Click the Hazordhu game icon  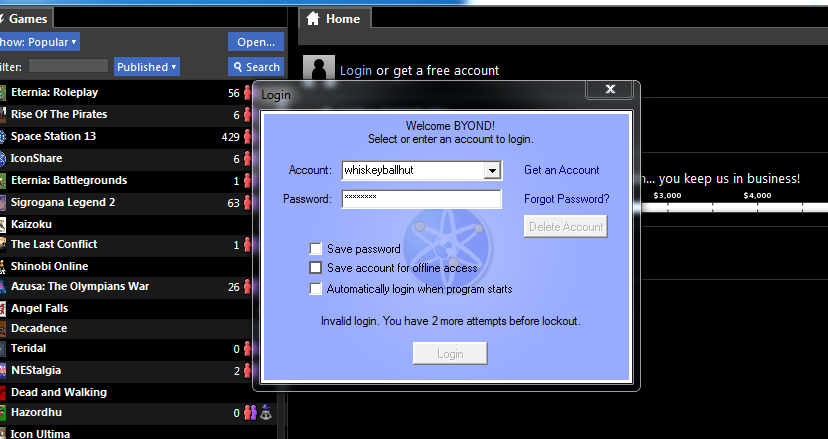[3, 413]
